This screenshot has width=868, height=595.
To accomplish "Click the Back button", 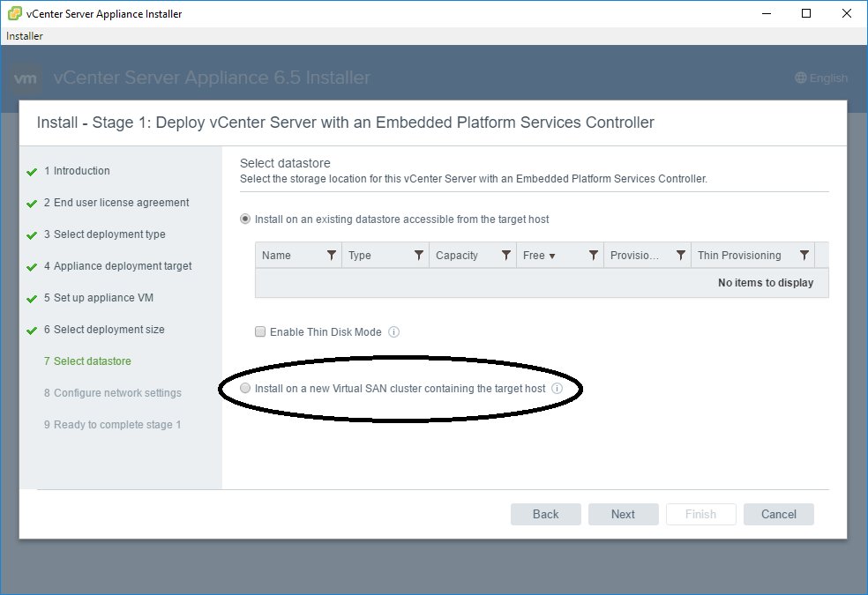I will coord(545,514).
